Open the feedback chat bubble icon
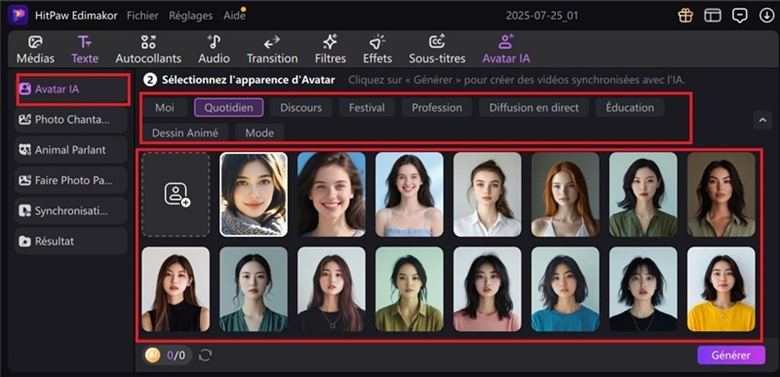The height and width of the screenshot is (377, 780). 740,15
